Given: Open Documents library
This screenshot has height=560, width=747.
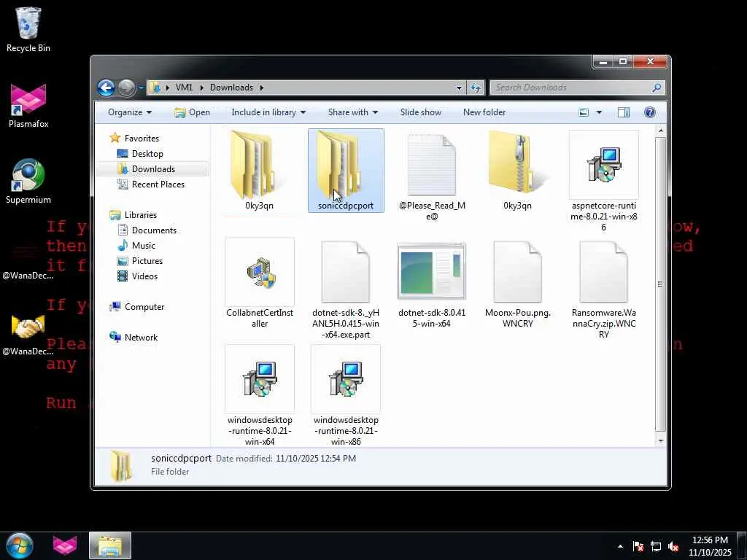Looking at the screenshot, I should [154, 230].
